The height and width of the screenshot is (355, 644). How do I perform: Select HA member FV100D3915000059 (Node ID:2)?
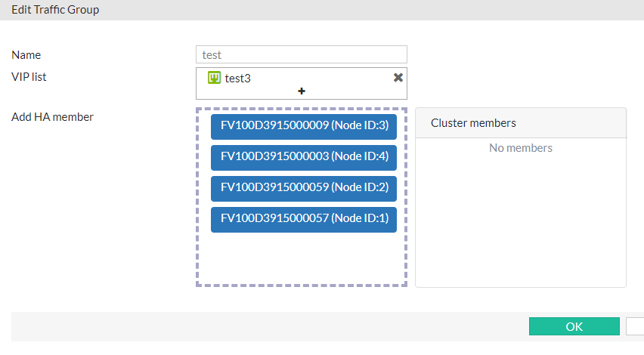click(x=304, y=187)
